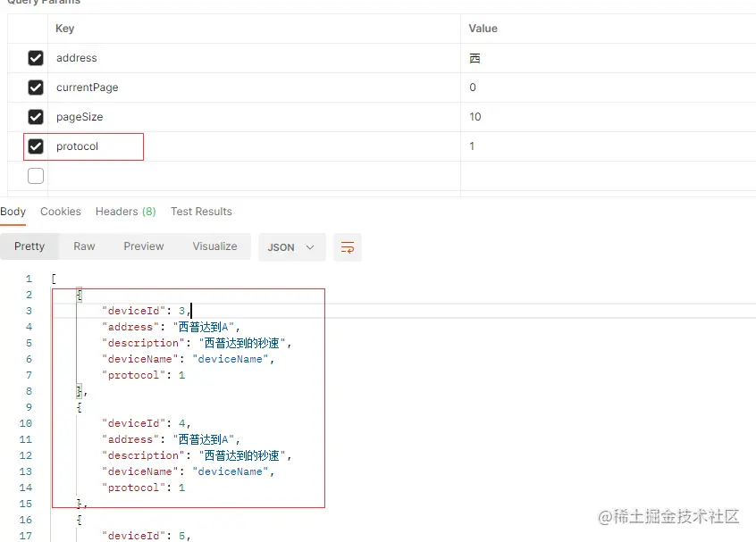Collapse JSON object at line 9

pos(79,407)
